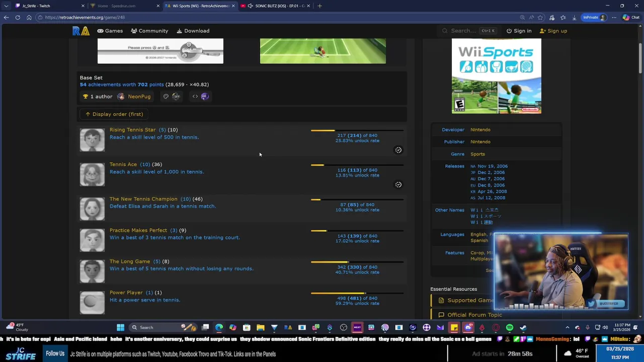Open Discord from the taskbar
The height and width of the screenshot is (362, 644).
[468, 328]
